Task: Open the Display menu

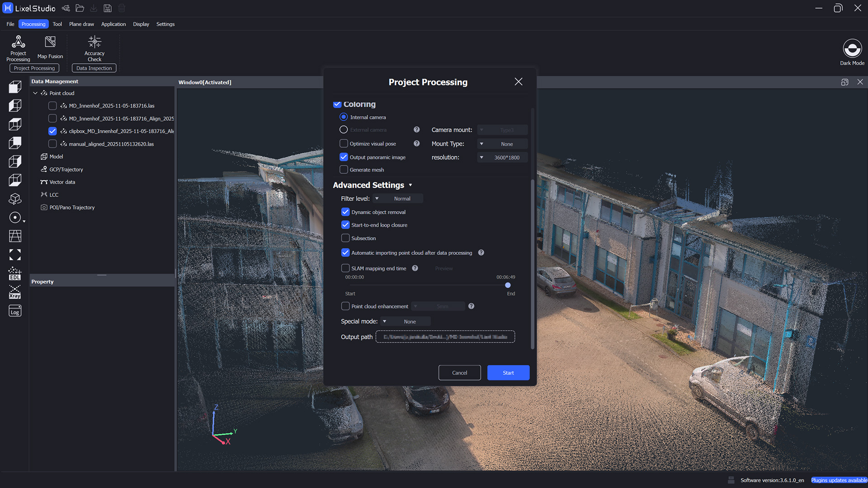Action: [x=141, y=24]
